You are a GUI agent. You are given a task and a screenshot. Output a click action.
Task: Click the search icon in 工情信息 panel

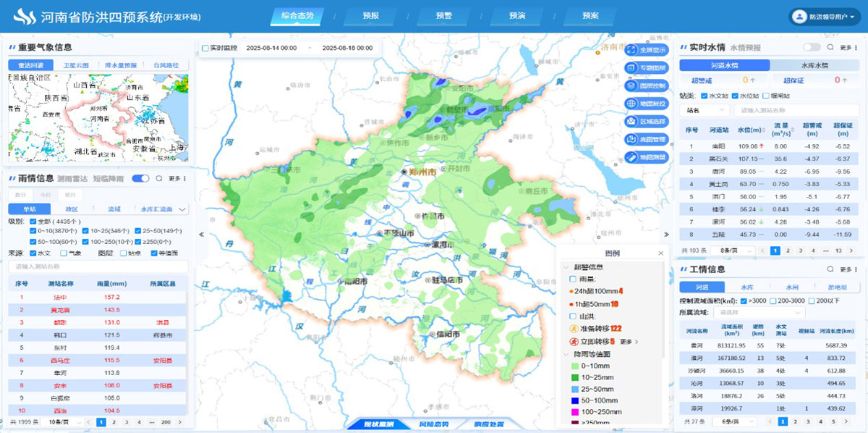[x=830, y=270]
